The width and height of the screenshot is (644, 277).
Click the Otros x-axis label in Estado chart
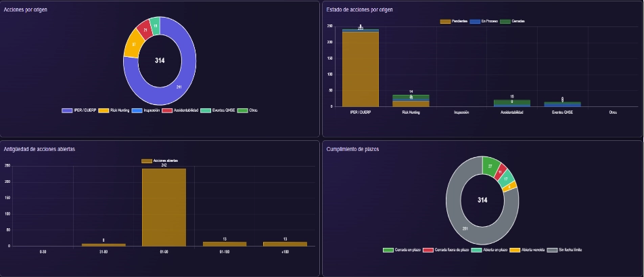tap(613, 112)
